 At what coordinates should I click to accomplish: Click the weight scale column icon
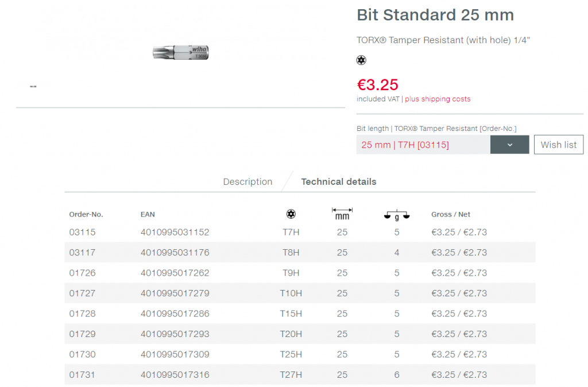pyautogui.click(x=396, y=215)
